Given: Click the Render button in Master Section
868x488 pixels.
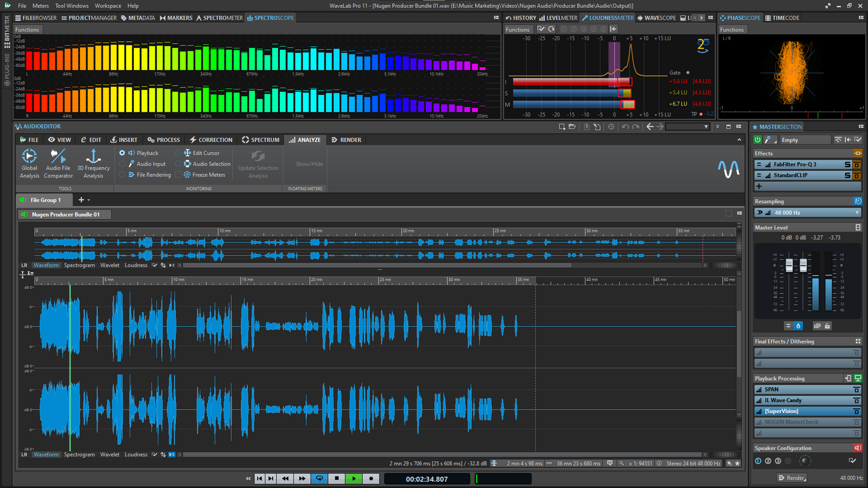Looking at the screenshot, I should pyautogui.click(x=792, y=478).
